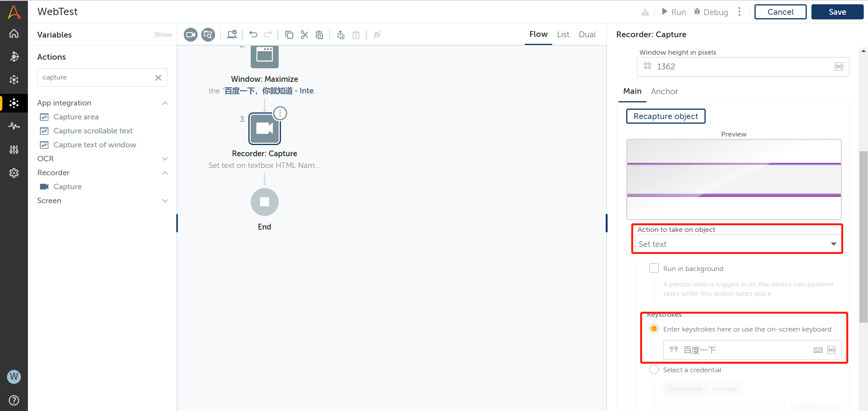The height and width of the screenshot is (411, 868).
Task: Expand the OCR action group
Action: tap(165, 159)
